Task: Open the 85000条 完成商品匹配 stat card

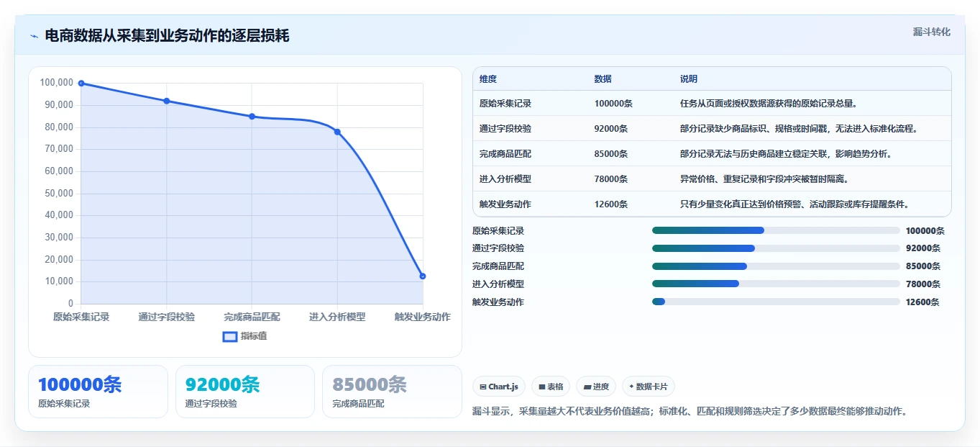Action: pos(392,392)
